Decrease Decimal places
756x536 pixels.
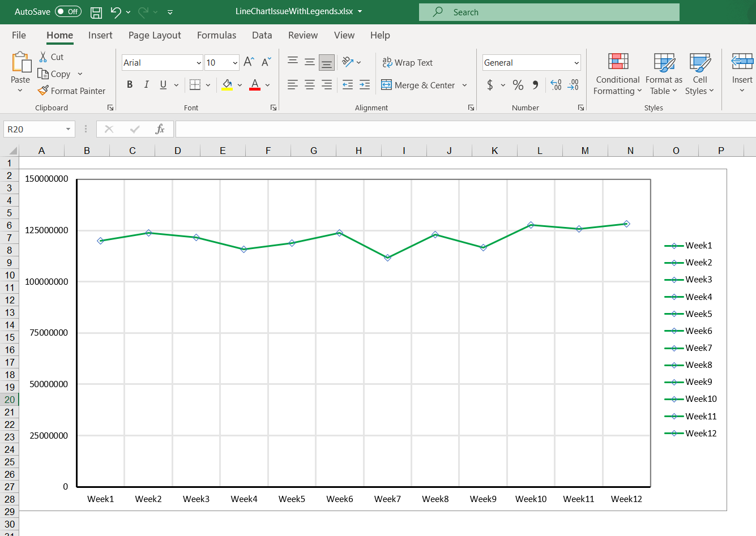[573, 85]
